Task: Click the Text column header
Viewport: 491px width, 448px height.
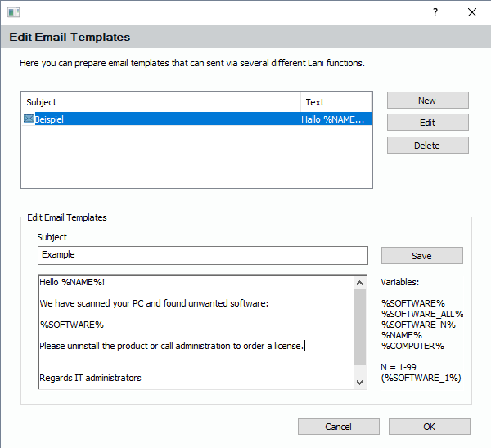Action: 336,102
